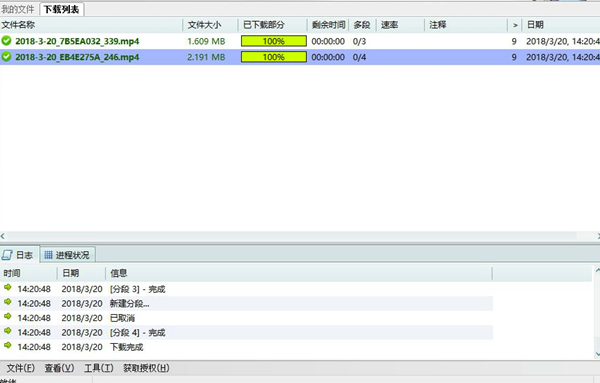600x383 pixels.
Task: Open the 进程状况 tab
Action: coord(67,255)
